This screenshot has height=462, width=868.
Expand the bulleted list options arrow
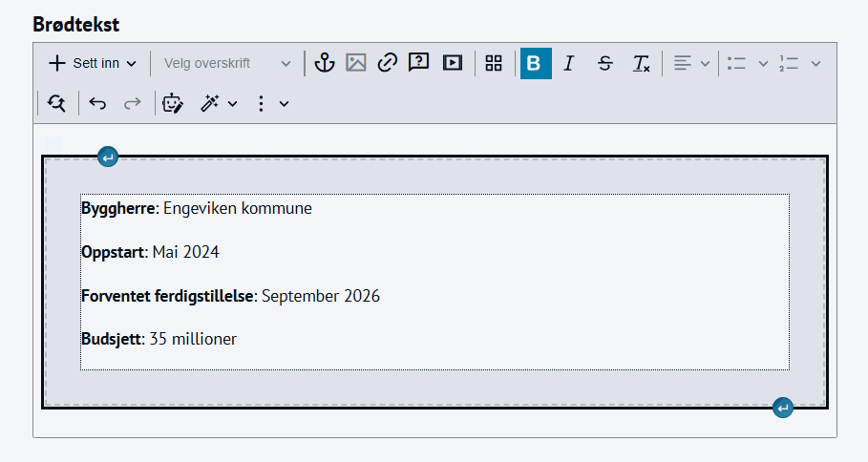pos(763,64)
